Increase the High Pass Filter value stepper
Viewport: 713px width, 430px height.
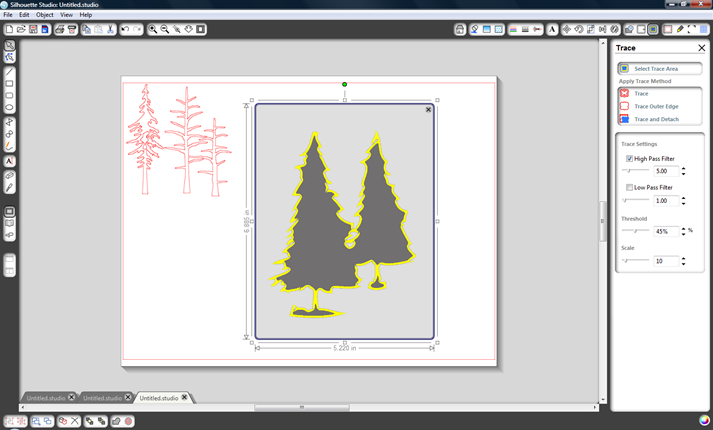tap(683, 169)
